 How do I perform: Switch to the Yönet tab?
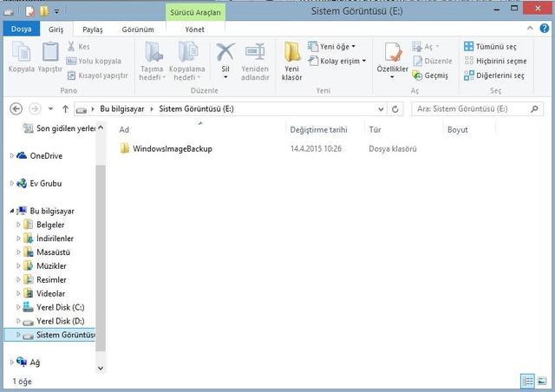click(194, 29)
